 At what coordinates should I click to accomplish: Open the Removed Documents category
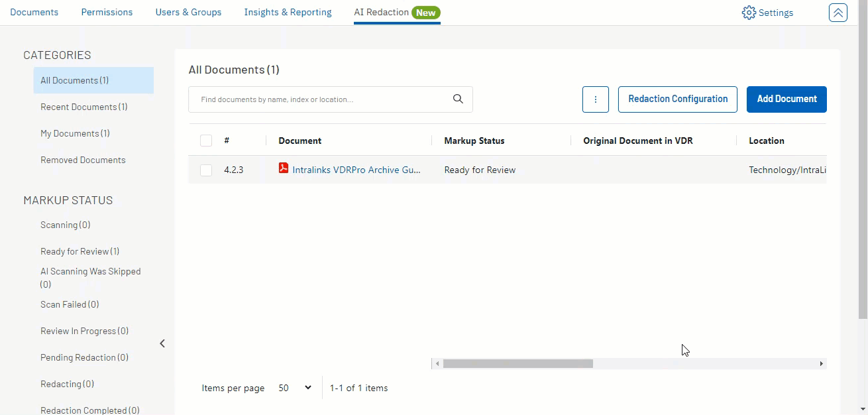[x=83, y=160]
